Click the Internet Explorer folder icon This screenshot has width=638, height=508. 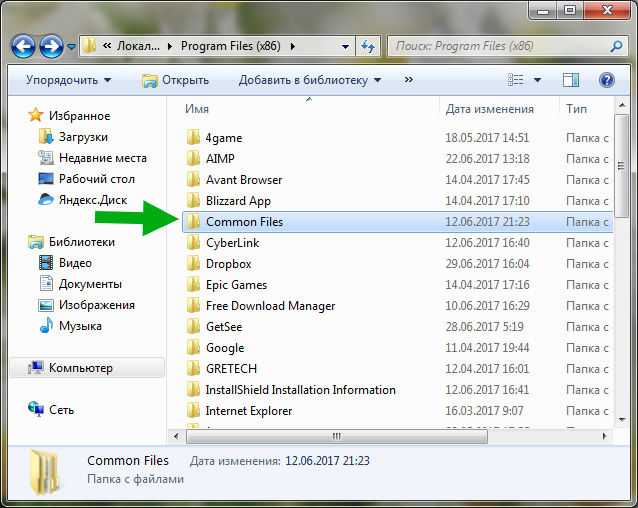pyautogui.click(x=193, y=411)
